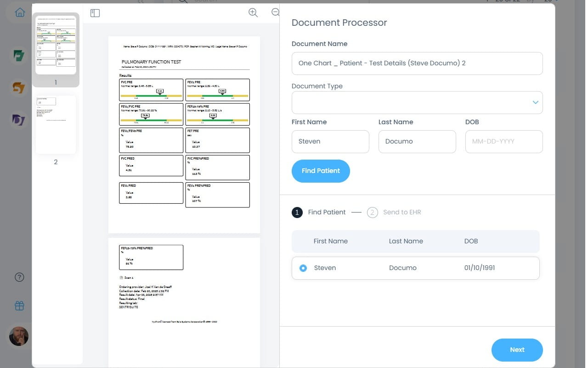Click the Find Patient button
588x368 pixels.
tap(321, 171)
